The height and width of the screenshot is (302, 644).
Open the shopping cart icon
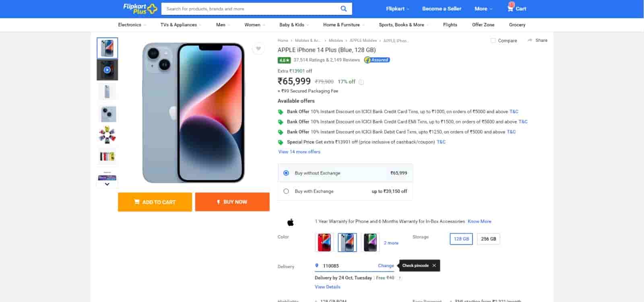tap(510, 8)
